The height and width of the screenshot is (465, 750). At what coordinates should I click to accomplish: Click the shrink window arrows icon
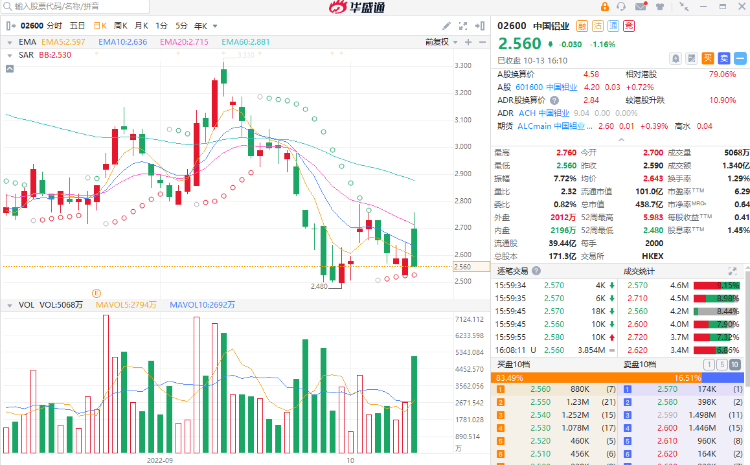[x=684, y=6]
